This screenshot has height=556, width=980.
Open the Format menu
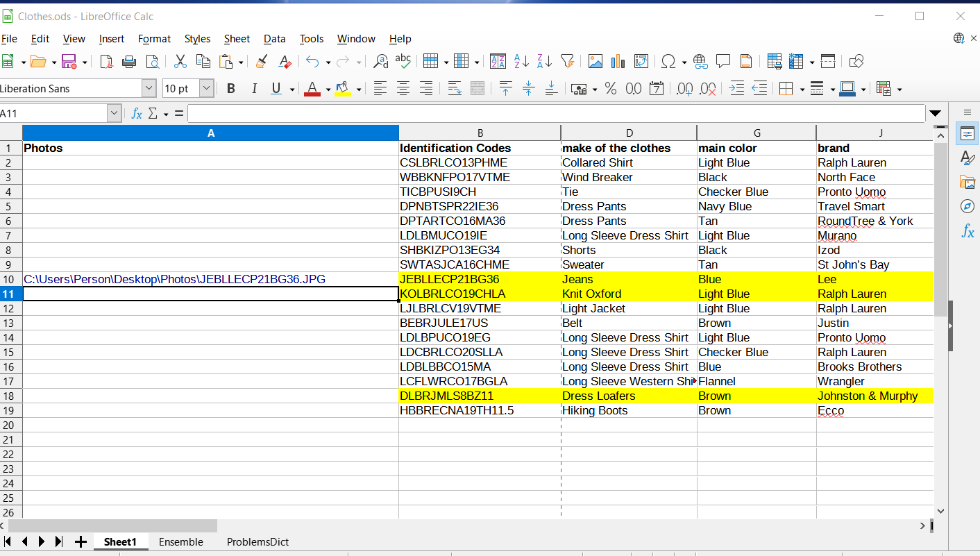pyautogui.click(x=154, y=39)
